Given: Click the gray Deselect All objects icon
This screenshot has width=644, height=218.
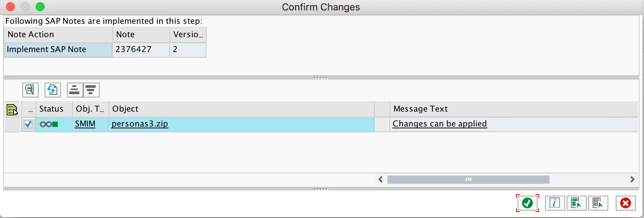Looking at the screenshot, I should [598, 203].
